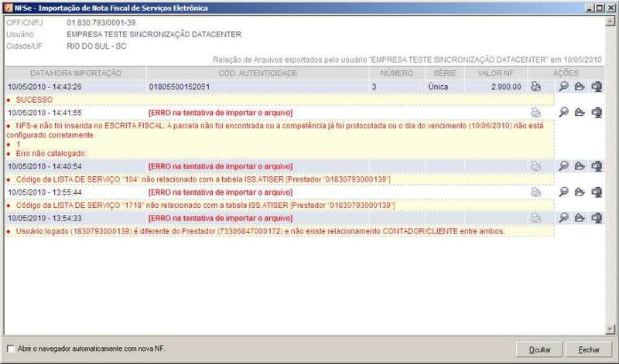Click the Ocultar button

tap(539, 349)
